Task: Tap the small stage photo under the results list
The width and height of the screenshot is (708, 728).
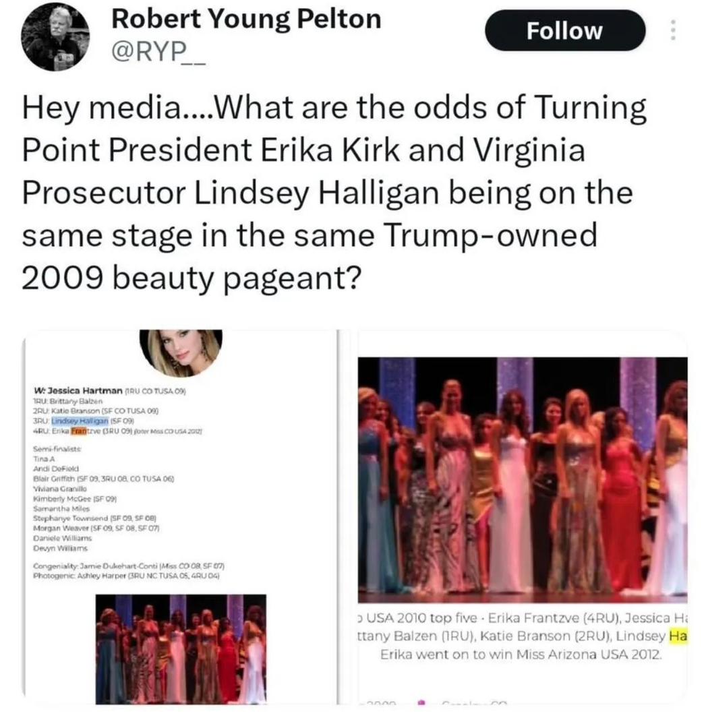Action: point(181,649)
